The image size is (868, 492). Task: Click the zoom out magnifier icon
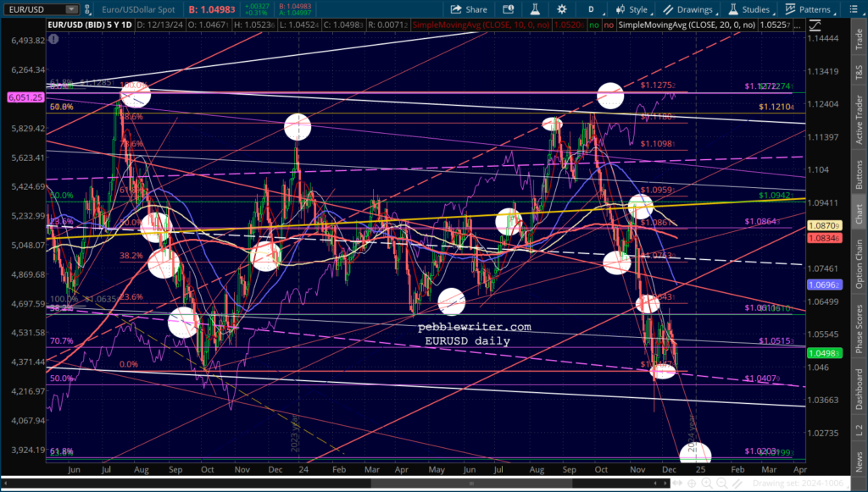click(722, 484)
